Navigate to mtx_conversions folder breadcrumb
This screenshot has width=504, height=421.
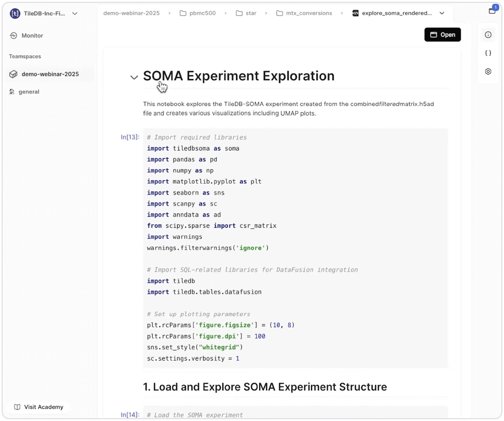click(x=309, y=13)
